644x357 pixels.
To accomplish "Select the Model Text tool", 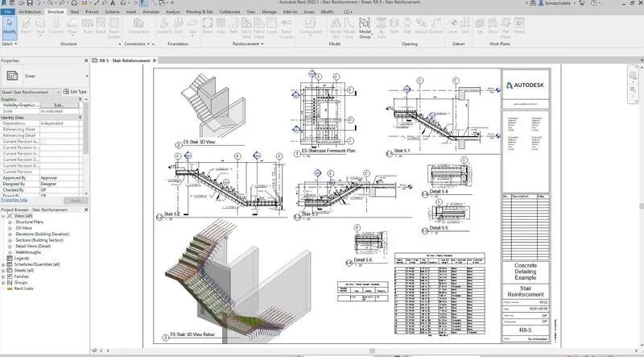I will click(336, 27).
